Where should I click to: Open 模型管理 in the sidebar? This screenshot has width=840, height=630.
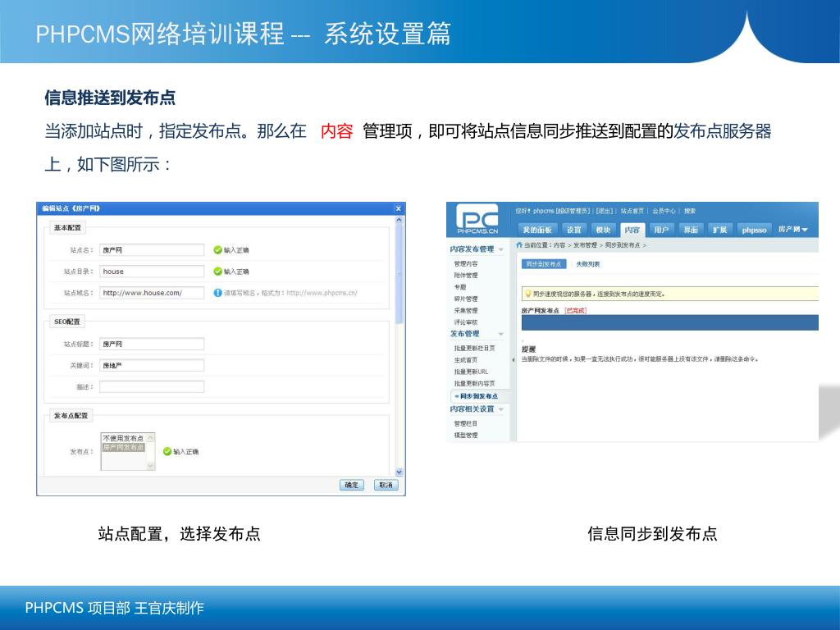[466, 436]
